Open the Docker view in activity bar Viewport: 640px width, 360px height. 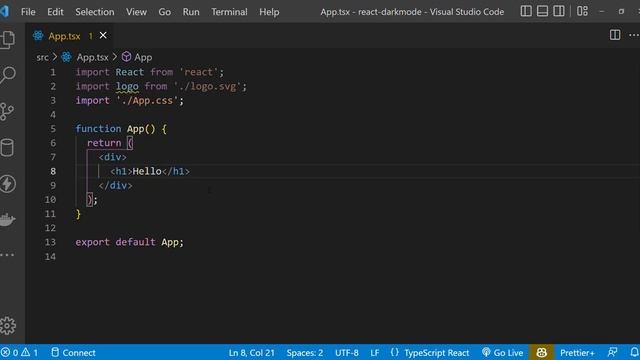pyautogui.click(x=7, y=220)
